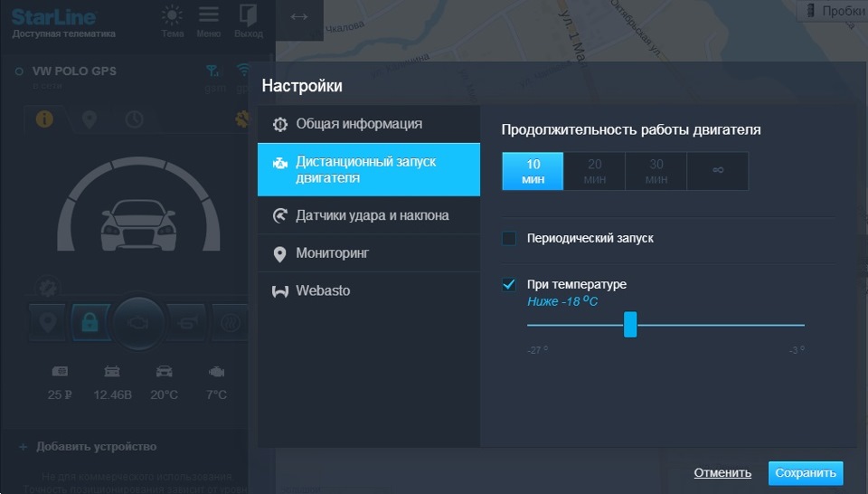Screen dimensions: 868x494
Task: Click engine temperature 7°C indicator
Action: (x=216, y=384)
